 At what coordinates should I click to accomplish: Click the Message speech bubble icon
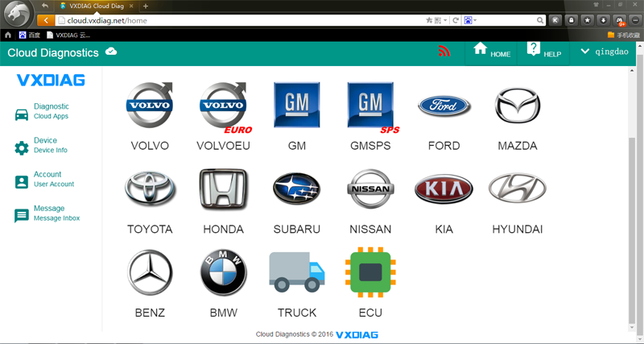pos(22,216)
